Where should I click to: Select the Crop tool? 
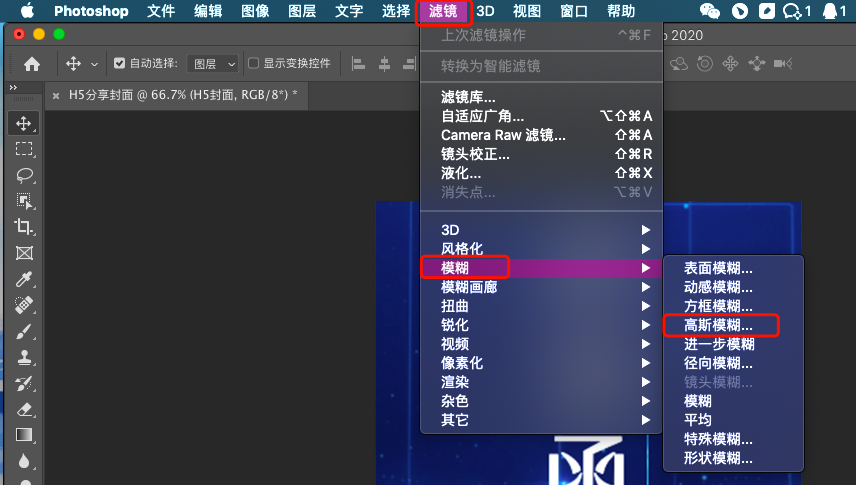point(24,227)
